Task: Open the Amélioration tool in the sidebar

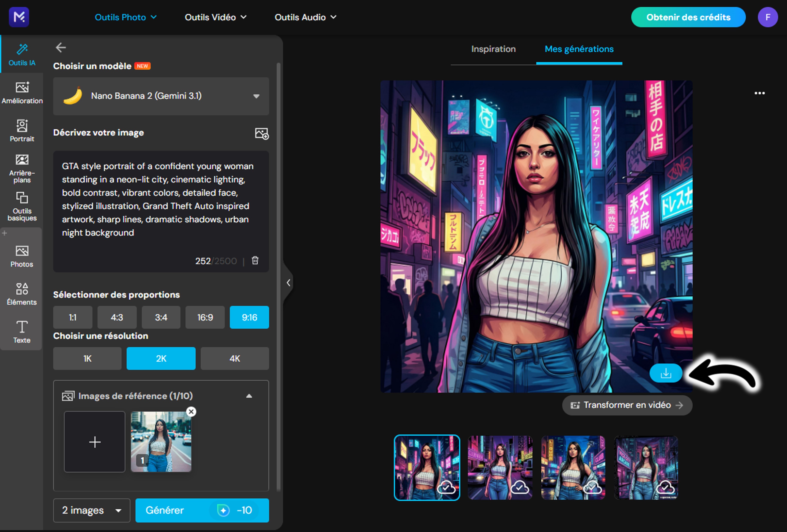Action: (22, 92)
